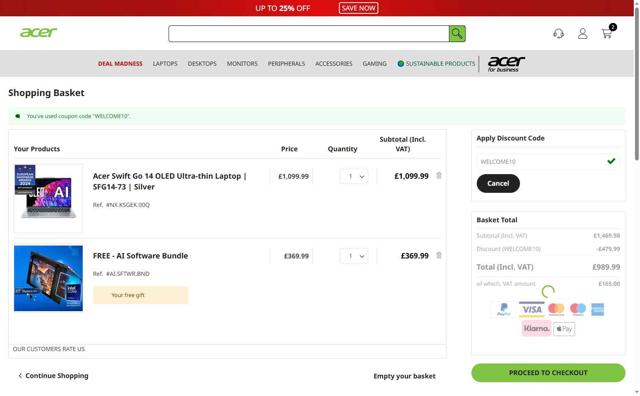Click the Shopping Basket heading

coord(46,93)
